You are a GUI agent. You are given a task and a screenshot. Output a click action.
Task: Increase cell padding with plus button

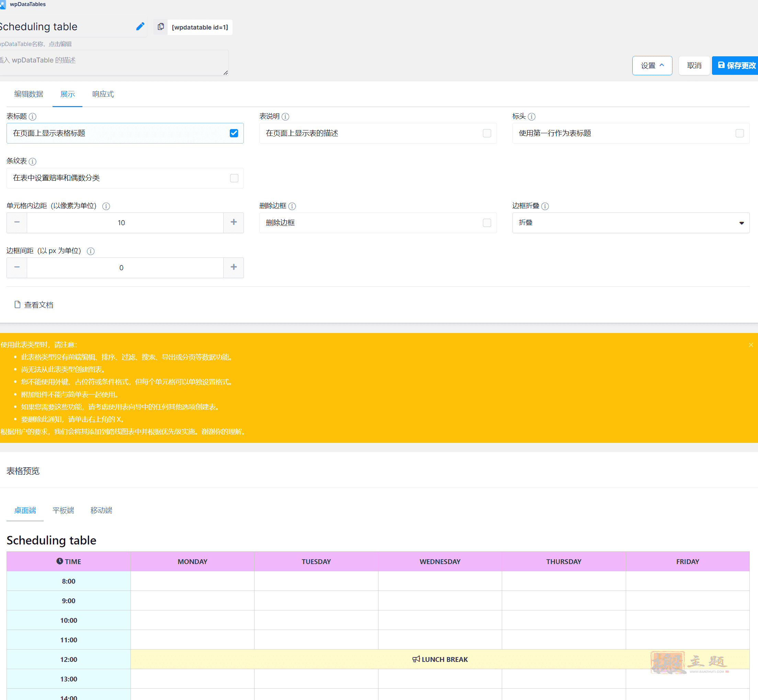pos(234,223)
